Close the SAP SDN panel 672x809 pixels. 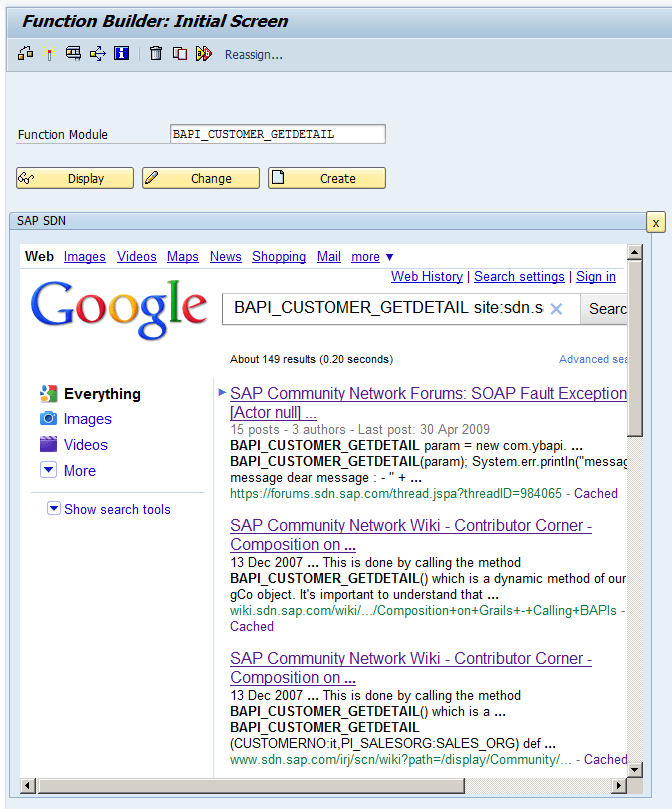pyautogui.click(x=655, y=223)
